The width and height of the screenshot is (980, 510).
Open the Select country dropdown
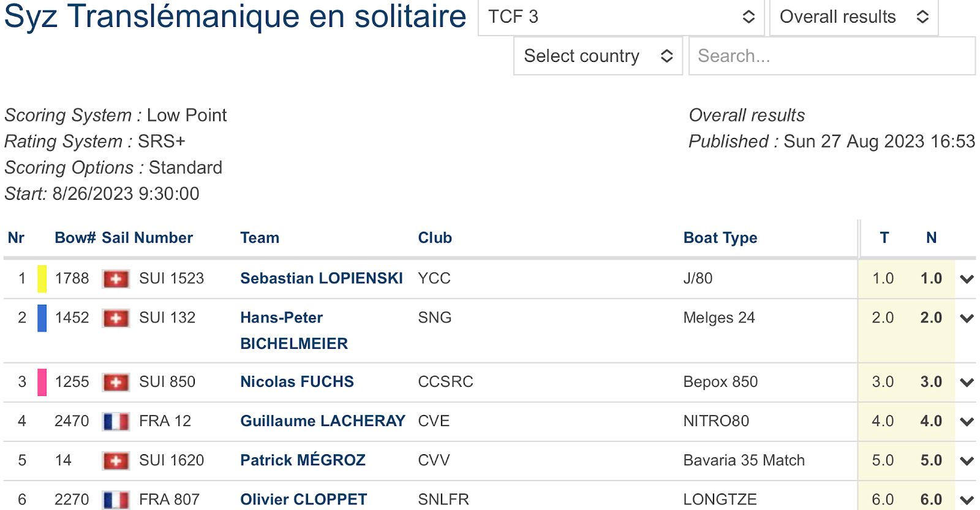click(598, 56)
